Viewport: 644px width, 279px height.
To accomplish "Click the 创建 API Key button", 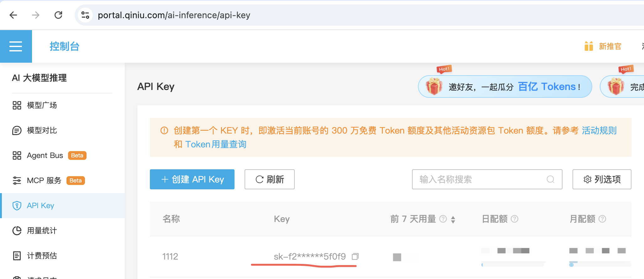I will (192, 179).
